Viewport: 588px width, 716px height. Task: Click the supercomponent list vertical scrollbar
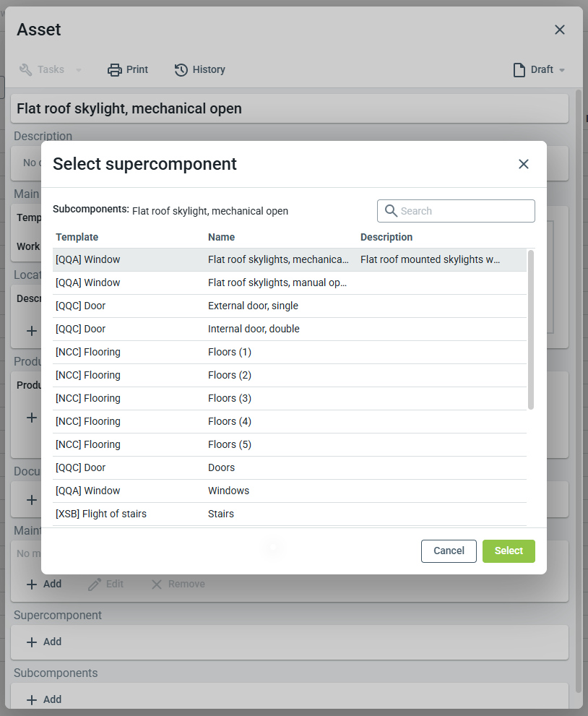[x=531, y=329]
